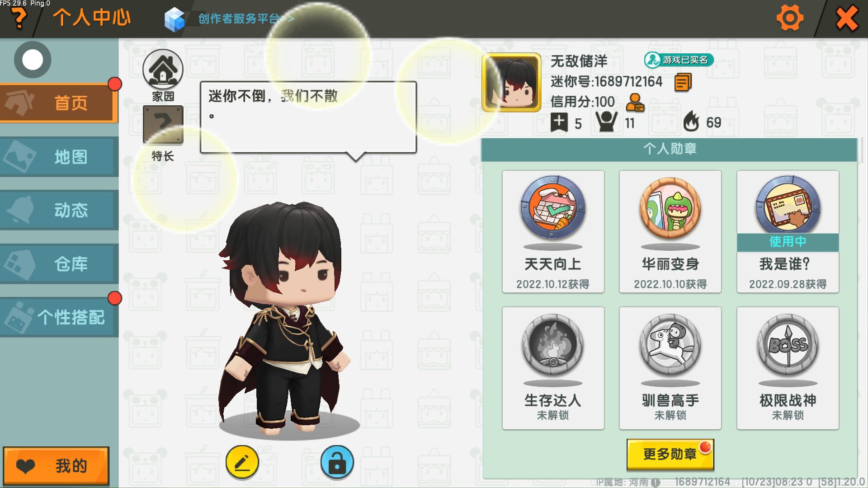Open the 家园 home icon
This screenshot has height=488, width=868.
tap(163, 69)
